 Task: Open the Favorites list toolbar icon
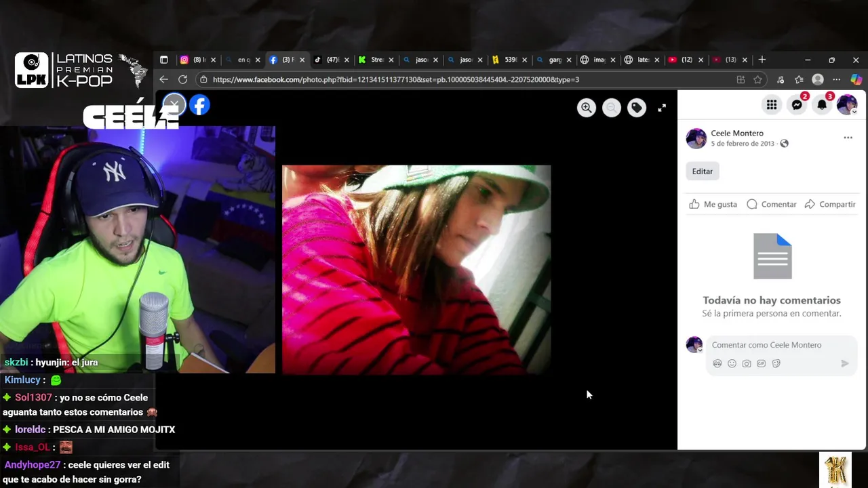(x=800, y=79)
